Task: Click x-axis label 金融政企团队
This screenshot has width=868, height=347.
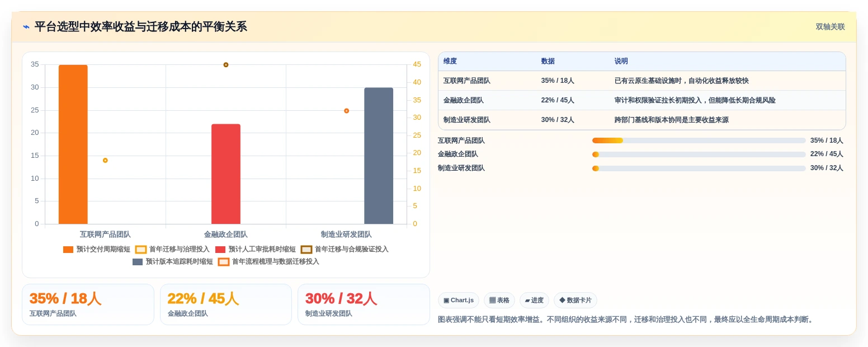Action: coord(226,235)
